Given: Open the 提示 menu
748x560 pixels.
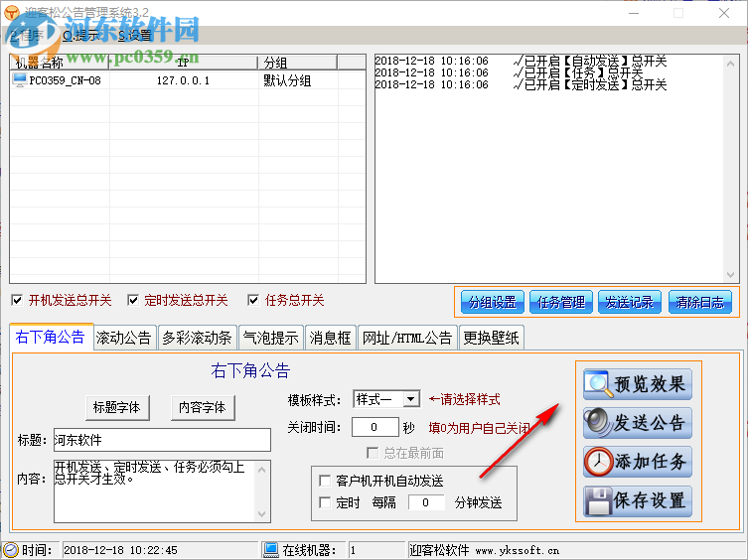Looking at the screenshot, I should [80, 35].
